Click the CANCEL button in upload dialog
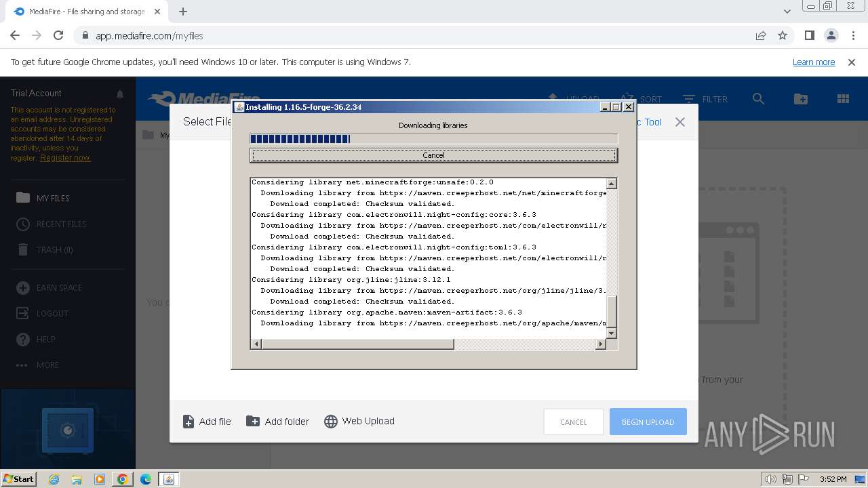Image resolution: width=868 pixels, height=488 pixels. pos(574,422)
